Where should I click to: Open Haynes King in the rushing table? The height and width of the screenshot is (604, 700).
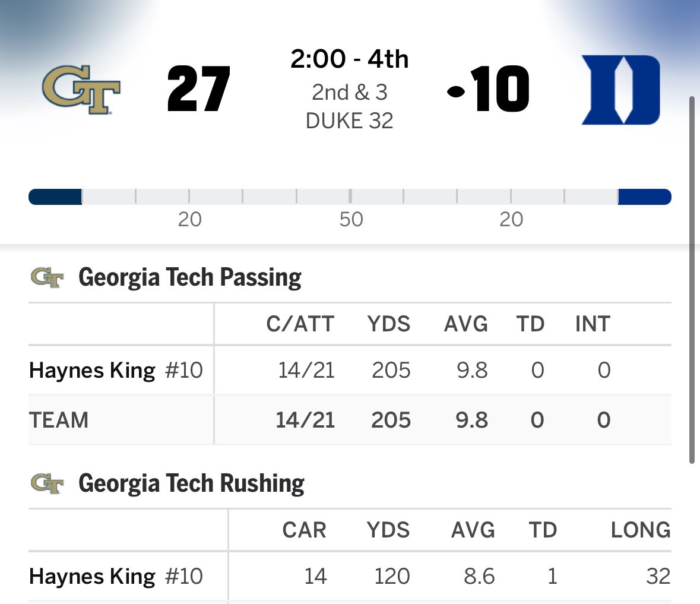tap(92, 577)
